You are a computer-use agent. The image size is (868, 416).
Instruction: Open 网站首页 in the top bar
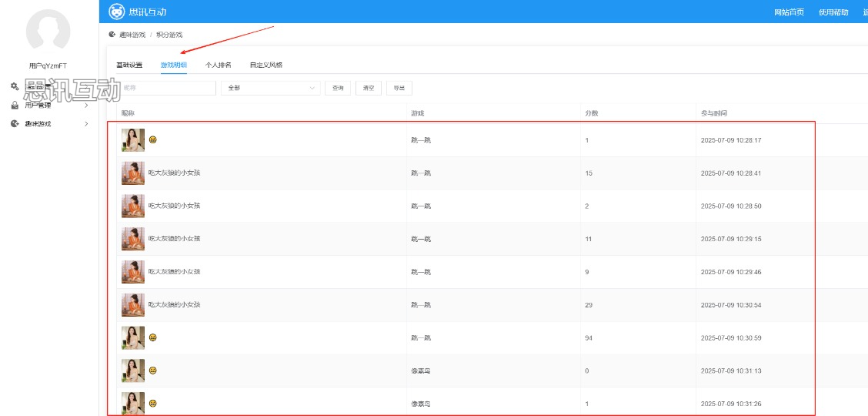pyautogui.click(x=789, y=12)
